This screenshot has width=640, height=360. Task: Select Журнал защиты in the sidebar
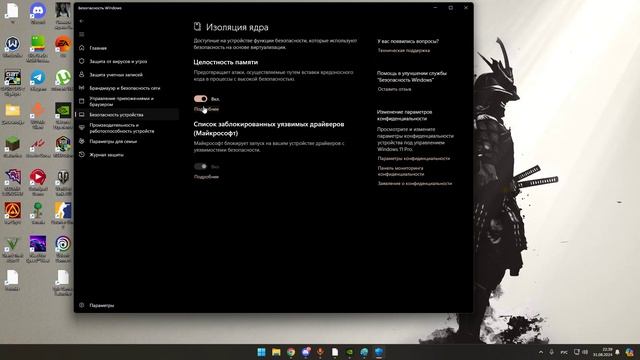[x=127, y=155]
